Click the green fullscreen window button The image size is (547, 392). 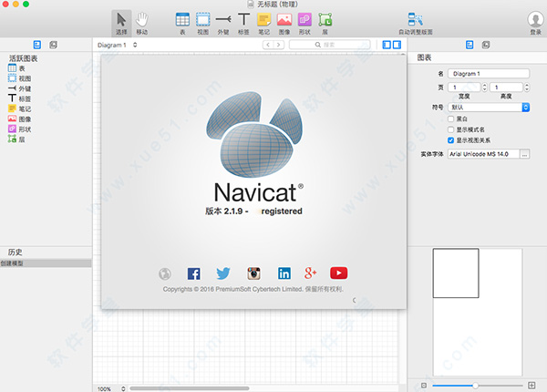point(26,4)
